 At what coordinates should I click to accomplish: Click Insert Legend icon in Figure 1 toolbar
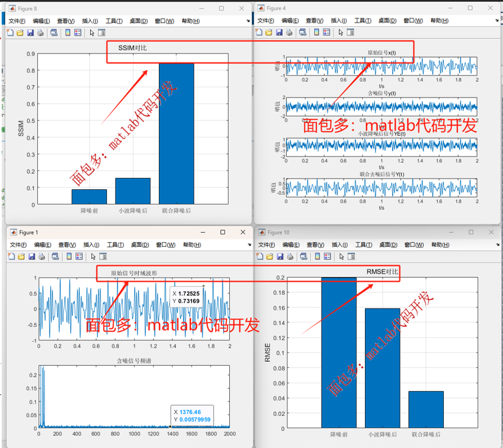[x=79, y=256]
